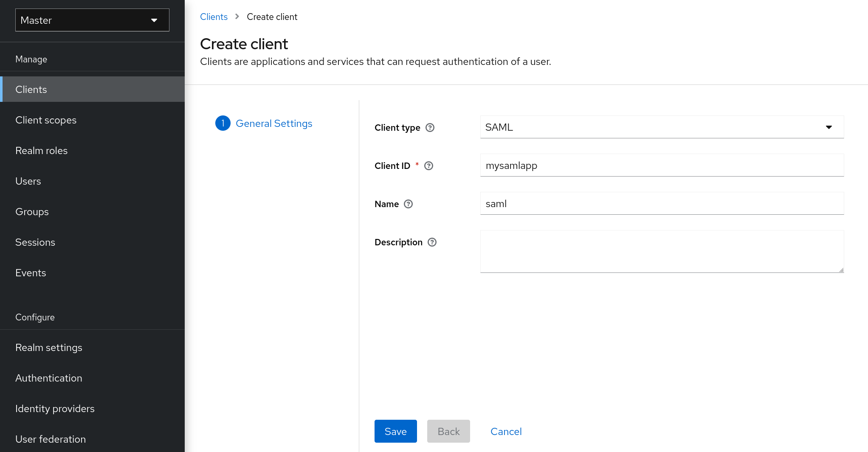Image resolution: width=868 pixels, height=452 pixels.
Task: Select Client scopes from the menu
Action: pyautogui.click(x=46, y=120)
